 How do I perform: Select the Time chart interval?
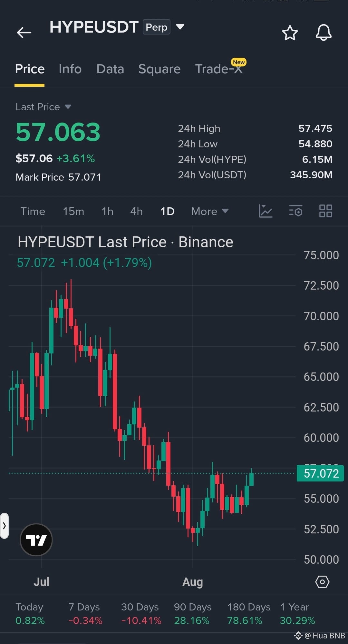[33, 211]
